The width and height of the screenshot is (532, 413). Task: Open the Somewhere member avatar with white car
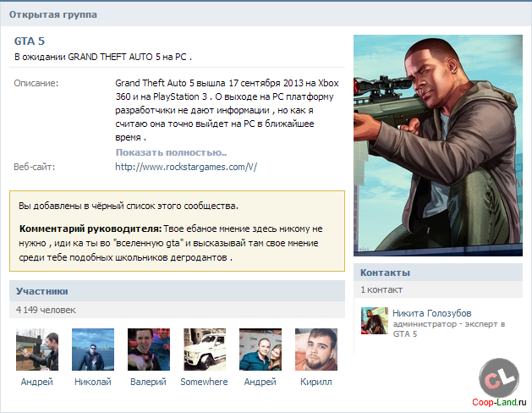(205, 350)
